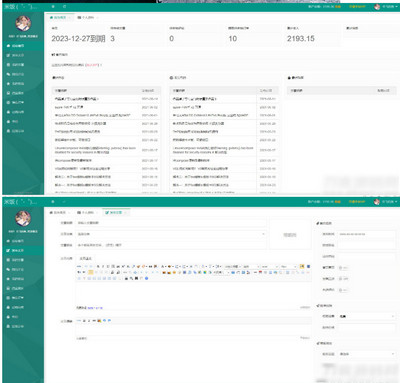
Task: Focus the article title input field
Action: tap(171, 223)
